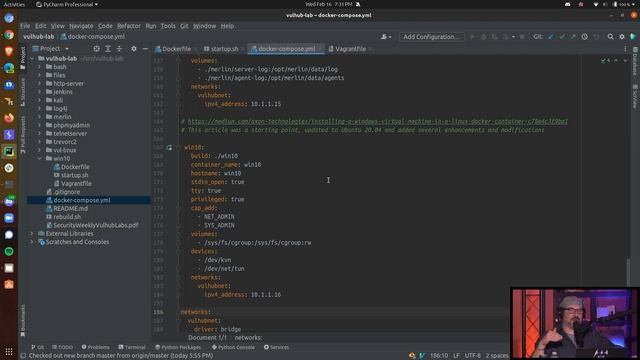640x360 pixels.
Task: Expand the phpmyadmin folder
Action: [40, 125]
